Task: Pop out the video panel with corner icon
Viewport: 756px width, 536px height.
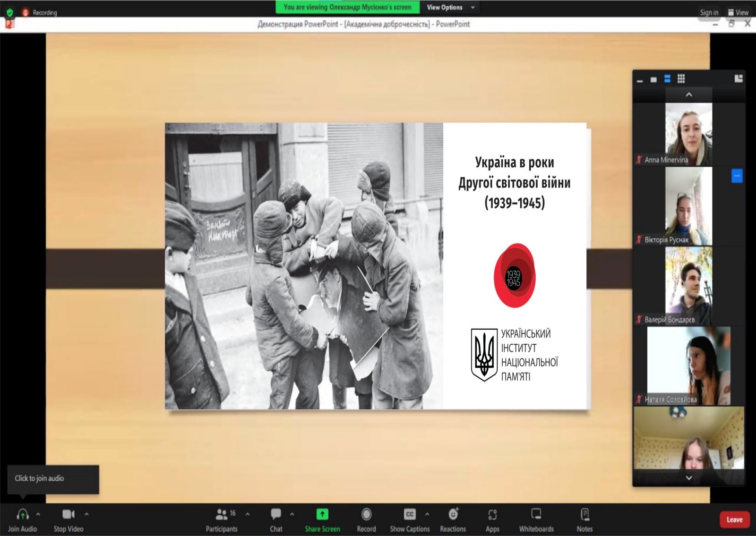Action: 739,78
